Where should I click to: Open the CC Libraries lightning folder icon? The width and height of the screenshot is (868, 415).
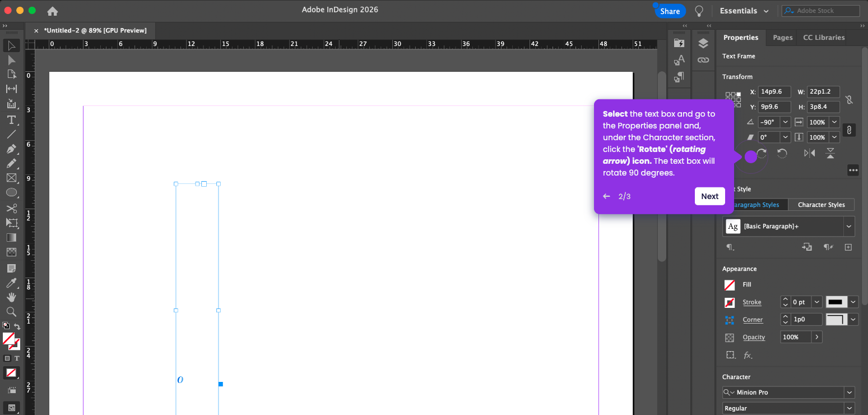679,43
